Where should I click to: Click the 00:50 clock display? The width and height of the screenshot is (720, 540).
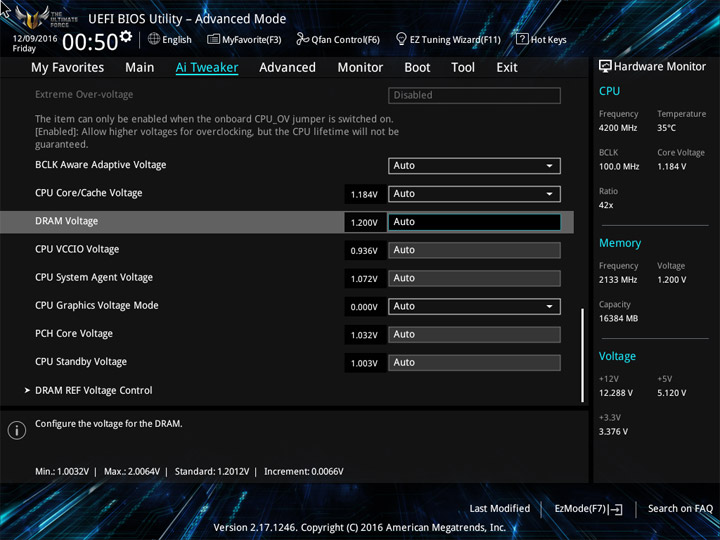point(90,42)
